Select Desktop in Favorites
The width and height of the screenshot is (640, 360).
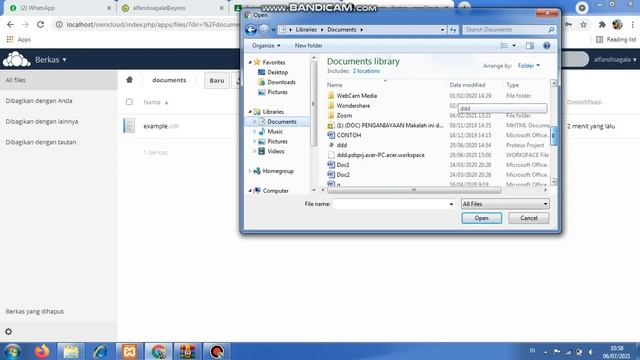(278, 72)
